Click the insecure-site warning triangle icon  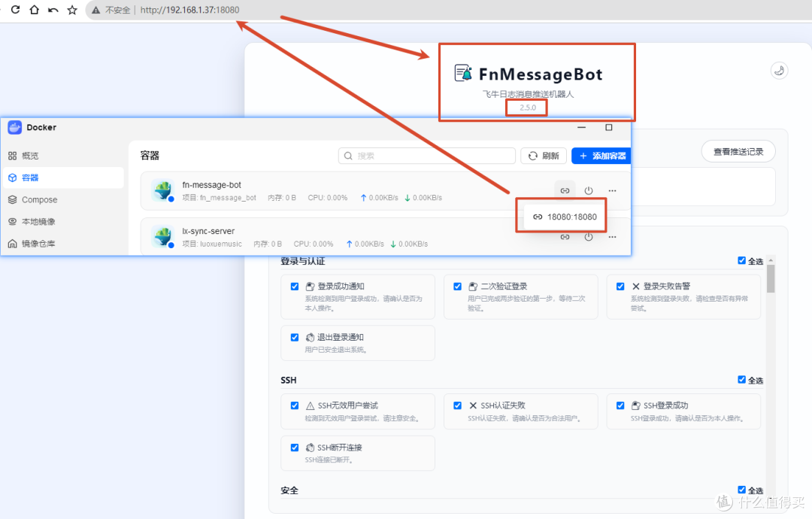tap(95, 10)
